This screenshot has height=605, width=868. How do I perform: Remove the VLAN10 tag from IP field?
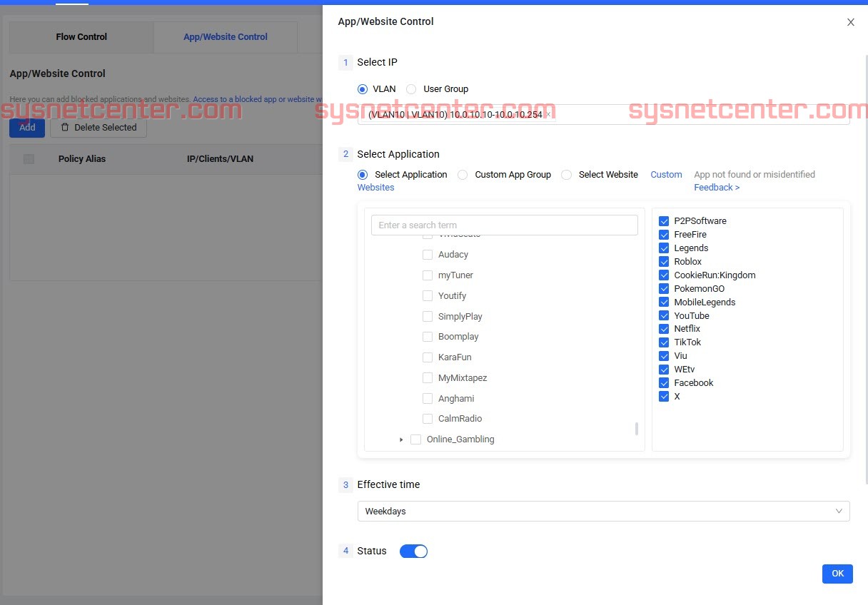click(547, 114)
